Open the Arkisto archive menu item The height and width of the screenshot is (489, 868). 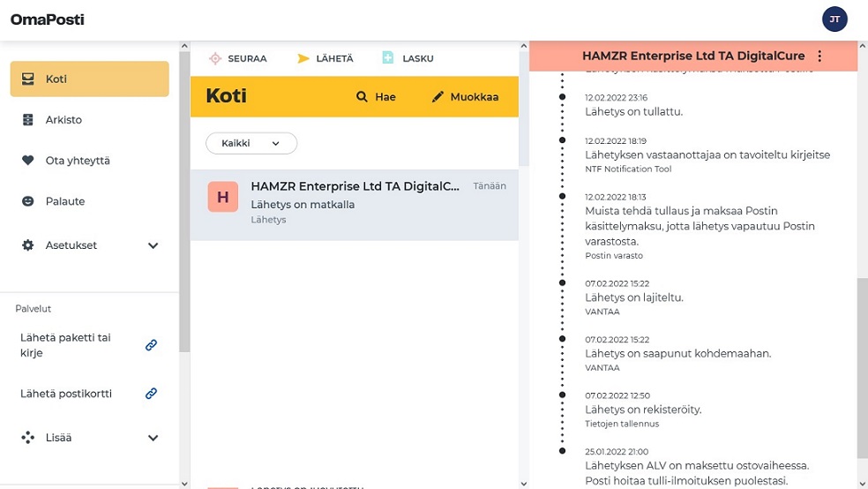point(64,120)
